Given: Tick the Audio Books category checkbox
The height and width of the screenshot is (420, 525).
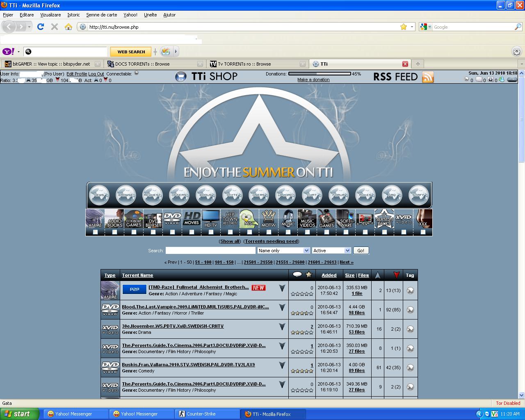Looking at the screenshot, I should [114, 232].
